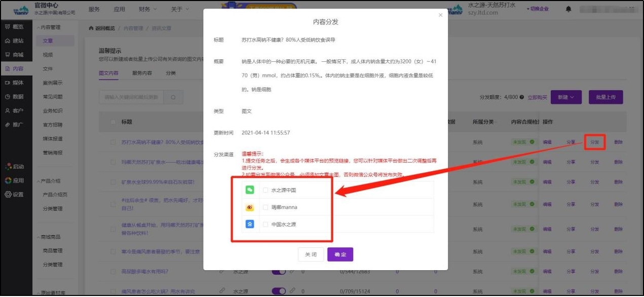Click the notification bell icon
Screen dimensions: 644x297
pyautogui.click(x=569, y=9)
